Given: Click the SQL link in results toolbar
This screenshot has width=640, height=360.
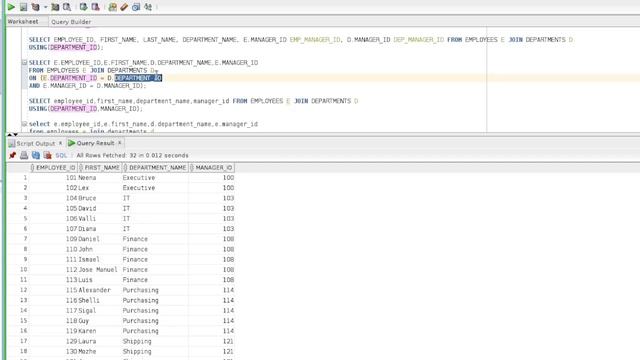Looking at the screenshot, I should [61, 156].
